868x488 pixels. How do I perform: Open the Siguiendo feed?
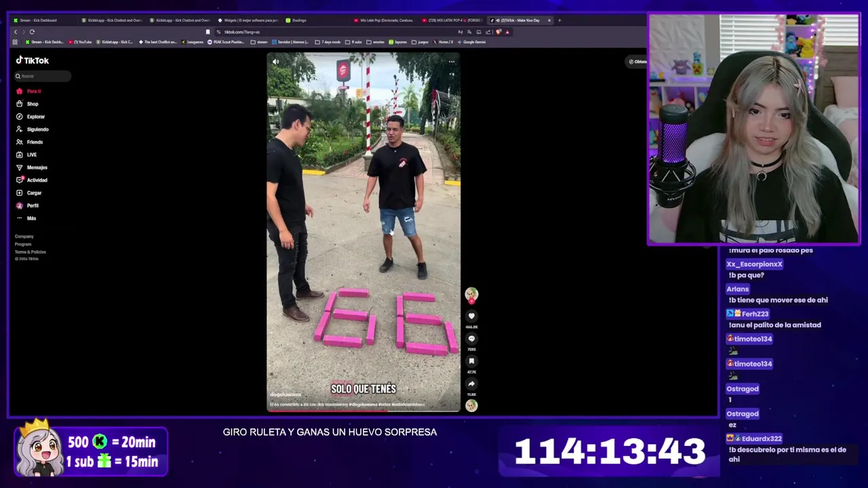click(x=38, y=129)
